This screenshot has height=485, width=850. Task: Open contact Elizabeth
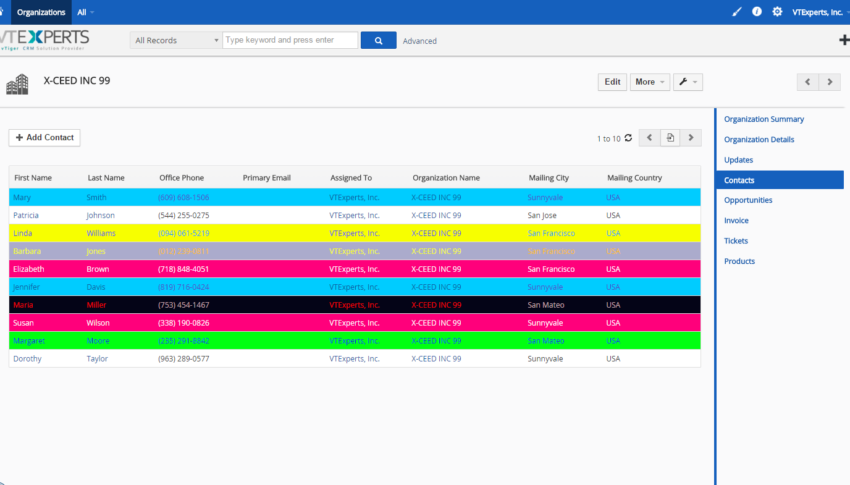tap(29, 269)
